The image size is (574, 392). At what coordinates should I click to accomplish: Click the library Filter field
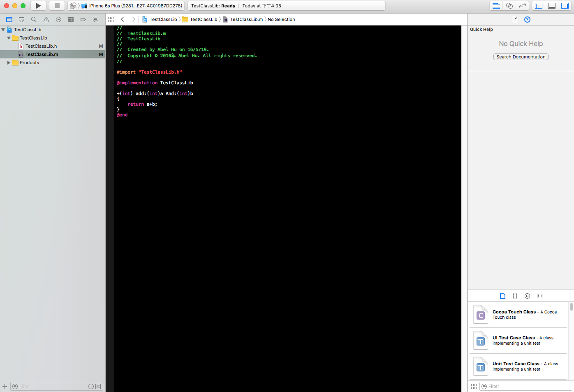pyautogui.click(x=526, y=386)
